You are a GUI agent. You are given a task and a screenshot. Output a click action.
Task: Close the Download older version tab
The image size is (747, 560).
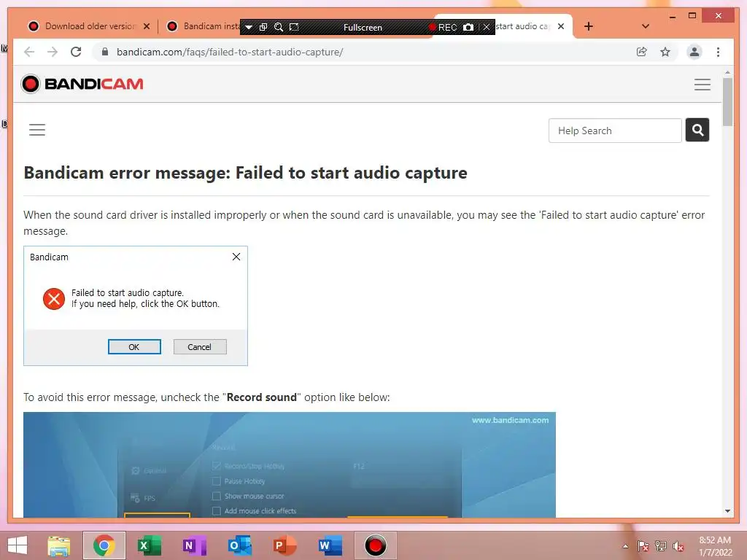(x=147, y=26)
